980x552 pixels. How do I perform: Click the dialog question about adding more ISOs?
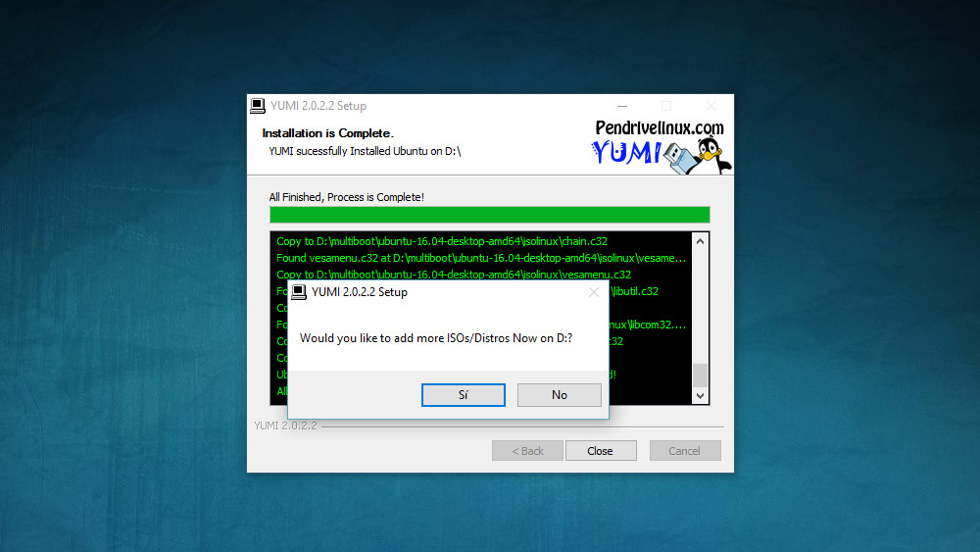click(436, 338)
